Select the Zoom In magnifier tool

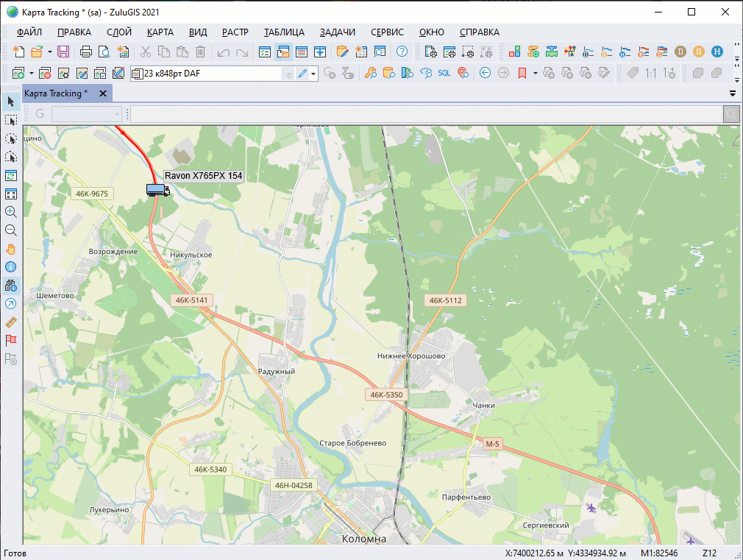11,212
